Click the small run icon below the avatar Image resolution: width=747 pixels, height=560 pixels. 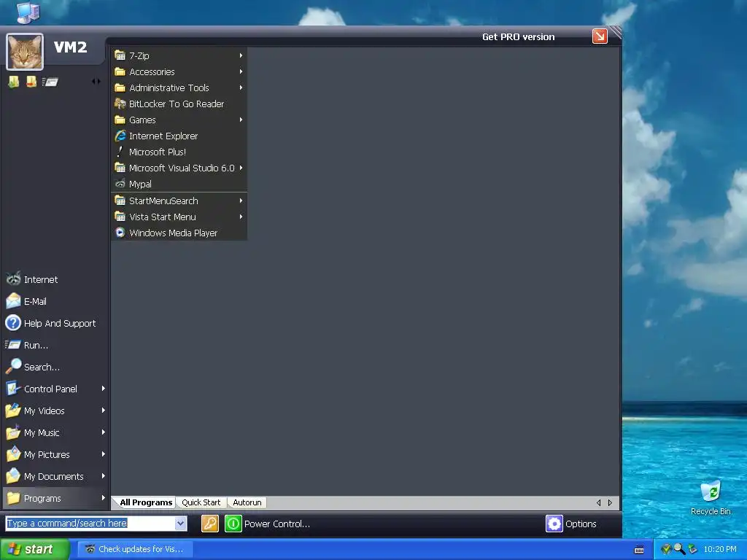pyautogui.click(x=50, y=82)
